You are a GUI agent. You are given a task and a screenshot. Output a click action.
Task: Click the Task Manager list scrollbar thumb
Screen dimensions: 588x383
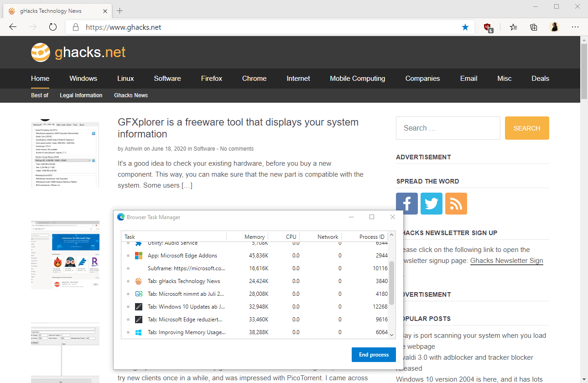point(392,283)
